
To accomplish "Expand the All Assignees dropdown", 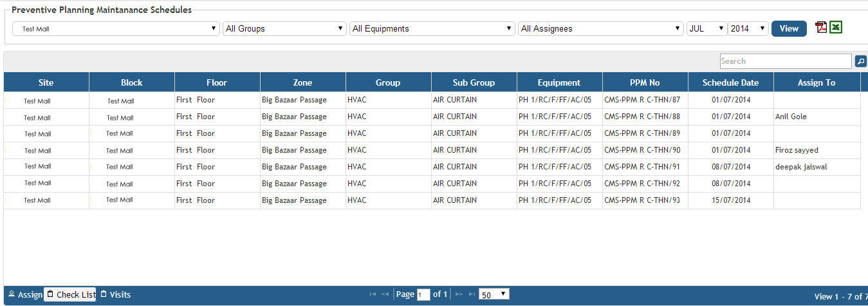I will (x=600, y=29).
